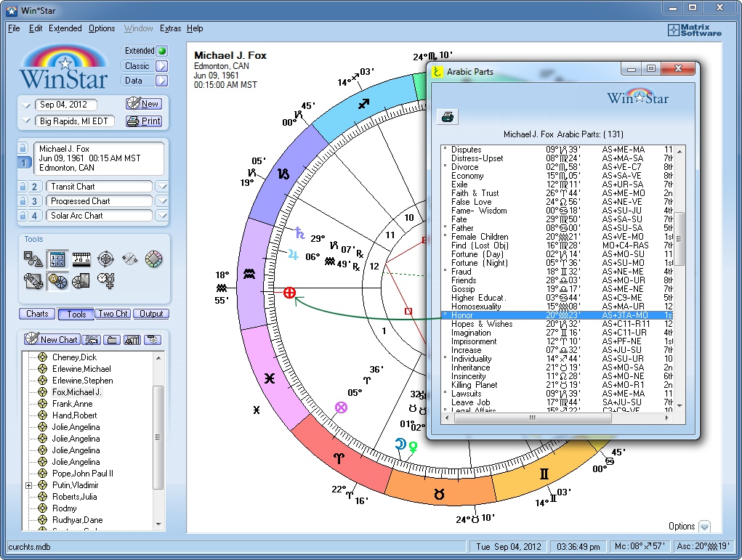Screen dimensions: 742x560
Task: Click the chart list vertical scrollbar thumb
Action: [x=158, y=437]
